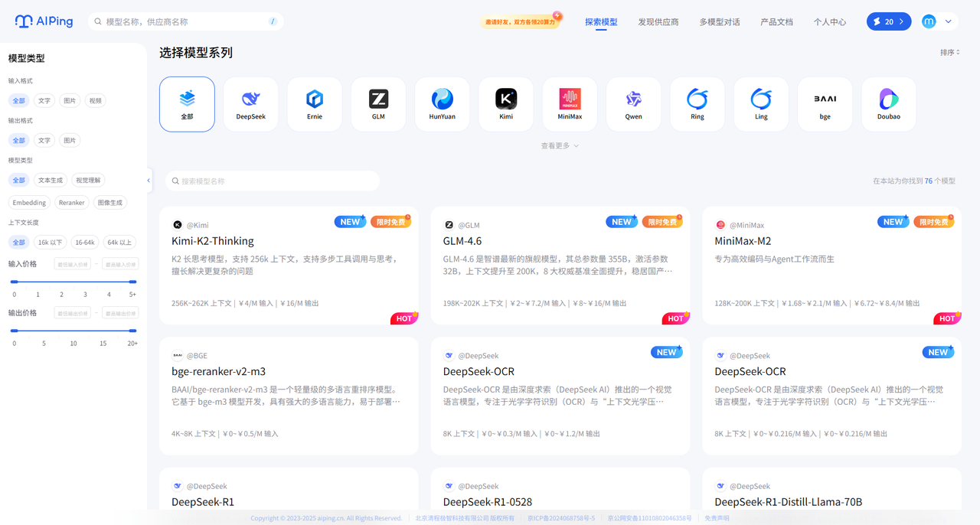Click the 输出价格 slider right handle
Viewport: 980px width, 525px height.
(x=132, y=331)
